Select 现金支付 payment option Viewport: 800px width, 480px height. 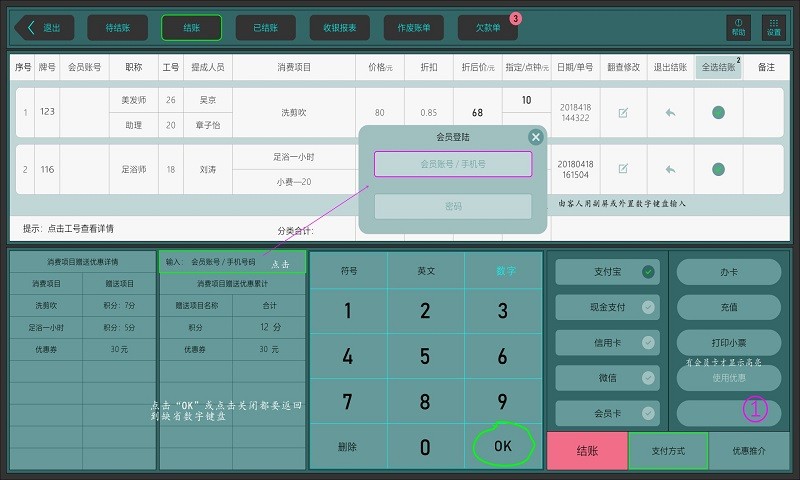tap(607, 307)
